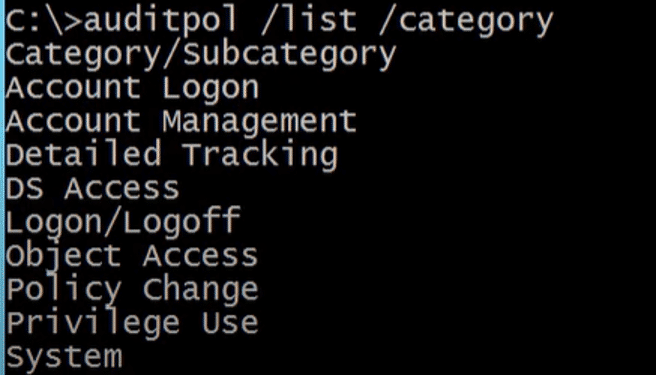Select the Object Access output line
The height and width of the screenshot is (376, 656).
pyautogui.click(x=132, y=256)
